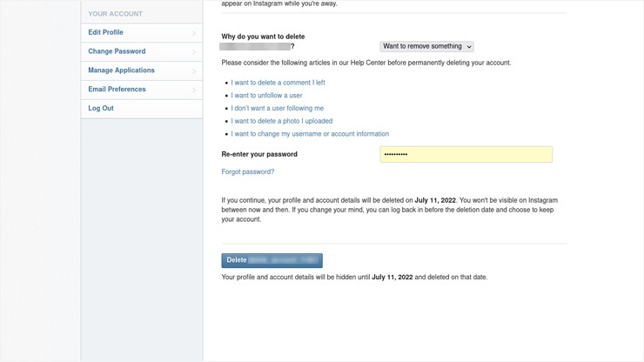
Task: Click the chevron beside Change Password
Action: pyautogui.click(x=194, y=51)
